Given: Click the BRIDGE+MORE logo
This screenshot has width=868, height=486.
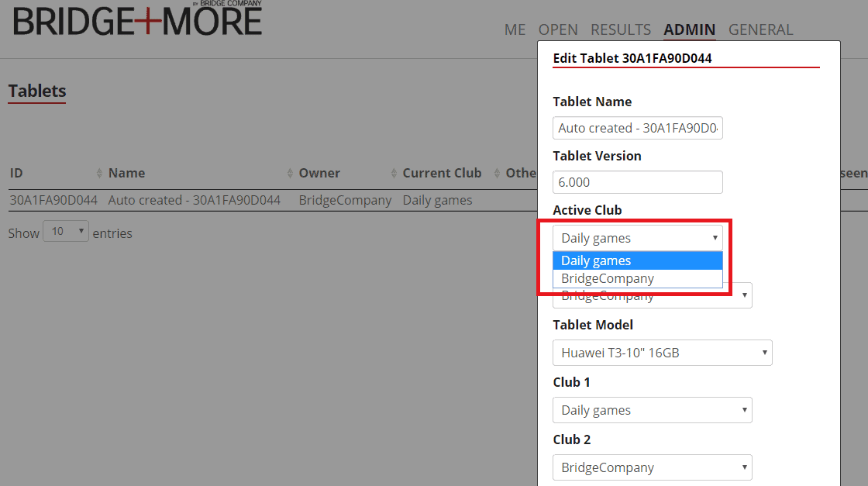Looking at the screenshot, I should [137, 20].
